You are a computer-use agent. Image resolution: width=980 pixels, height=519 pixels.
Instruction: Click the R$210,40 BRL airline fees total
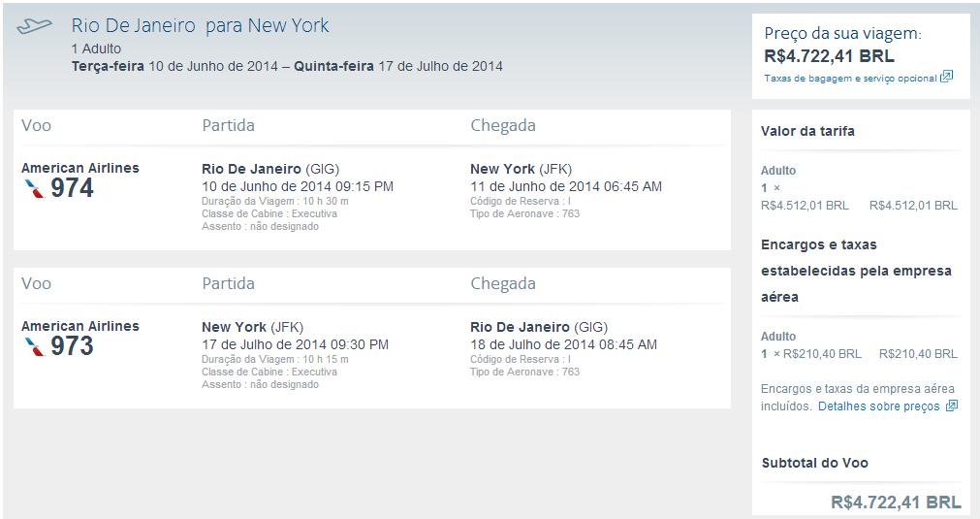(x=917, y=354)
